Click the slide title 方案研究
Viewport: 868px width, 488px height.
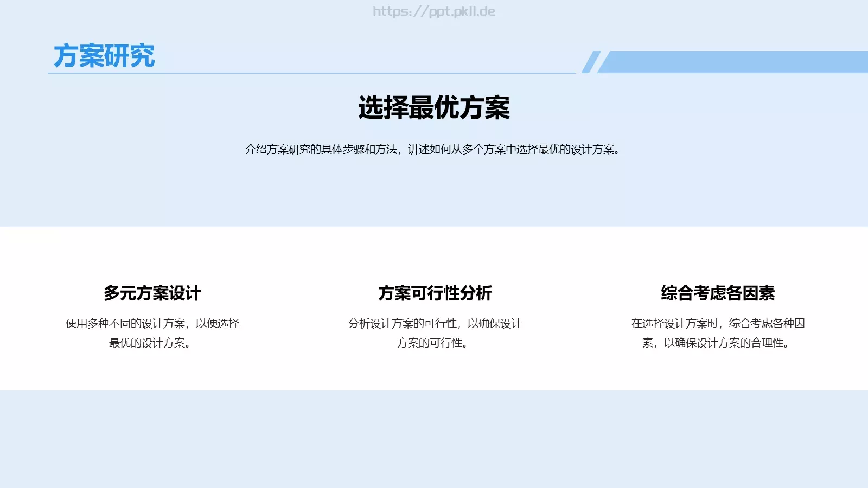point(104,56)
